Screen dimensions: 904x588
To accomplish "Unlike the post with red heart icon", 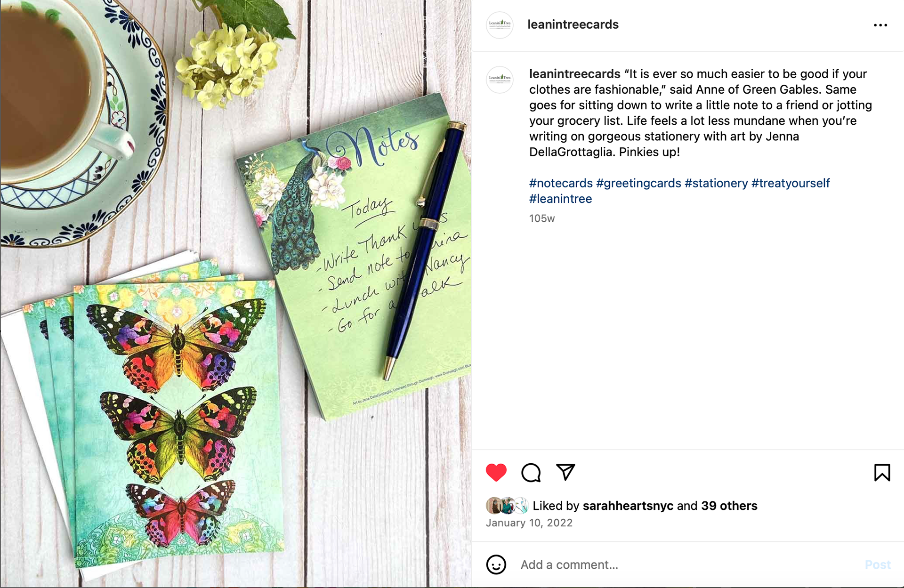I will point(496,472).
